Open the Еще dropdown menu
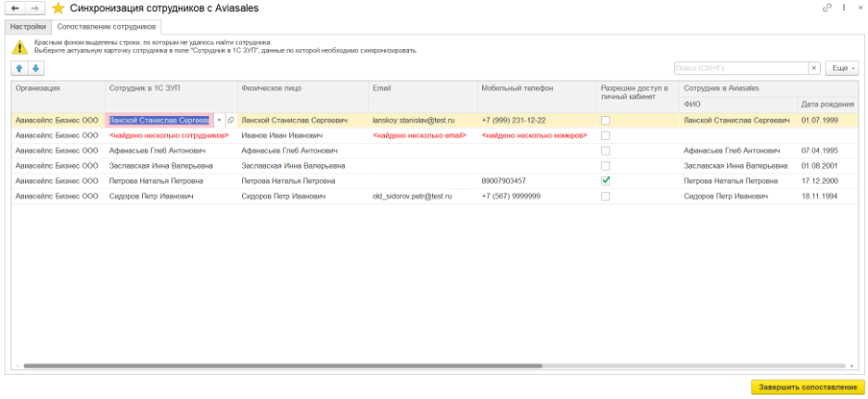Screen dimensions: 868x399 coord(841,69)
